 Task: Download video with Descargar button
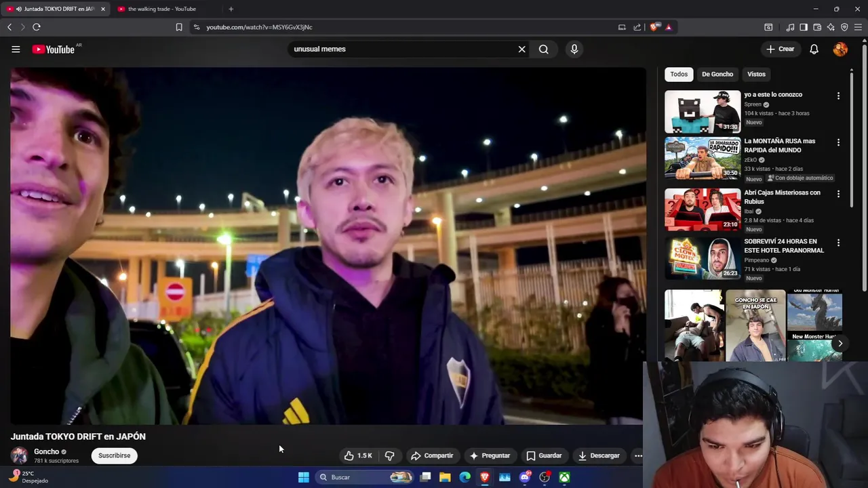click(599, 455)
